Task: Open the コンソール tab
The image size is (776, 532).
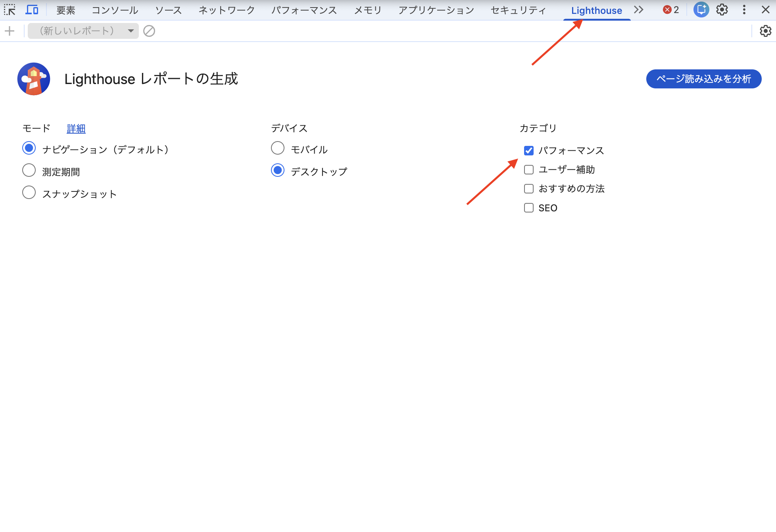Action: [115, 10]
